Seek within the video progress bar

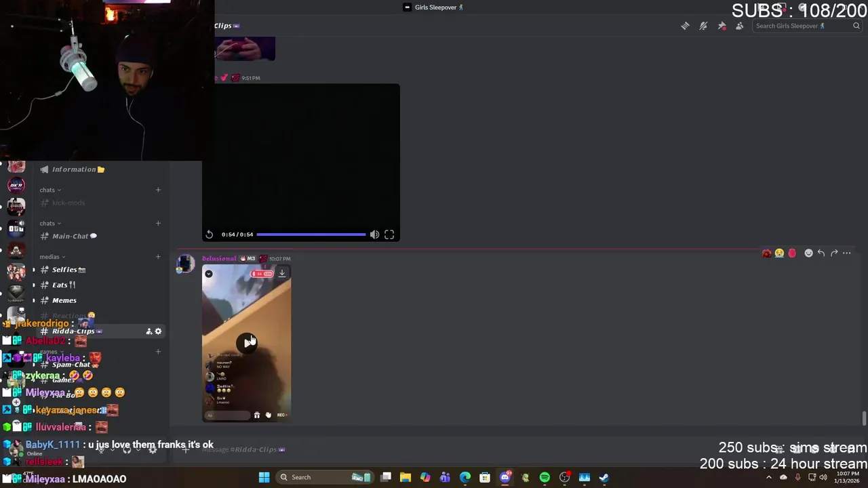click(311, 235)
